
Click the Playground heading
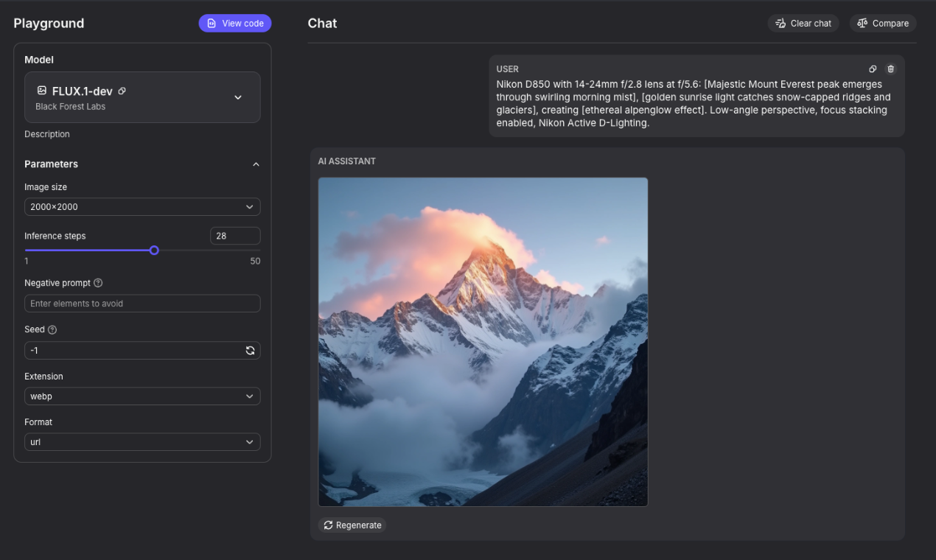click(49, 24)
